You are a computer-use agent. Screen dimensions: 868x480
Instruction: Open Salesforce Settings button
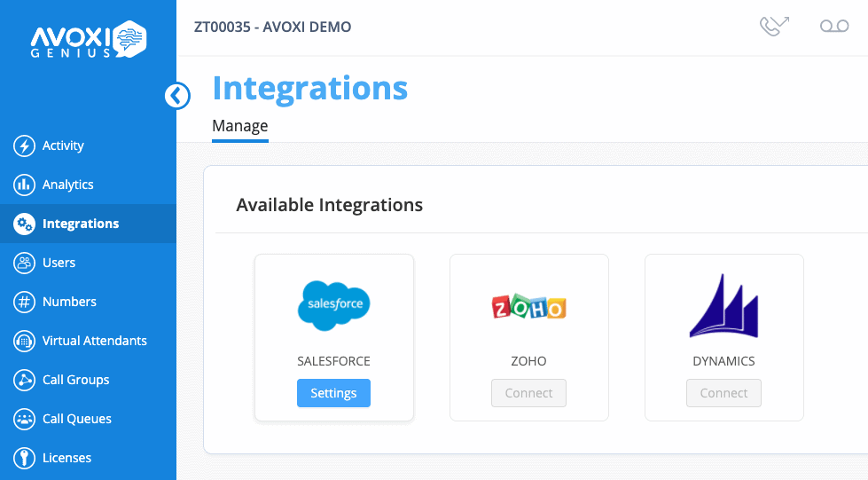[x=333, y=393]
